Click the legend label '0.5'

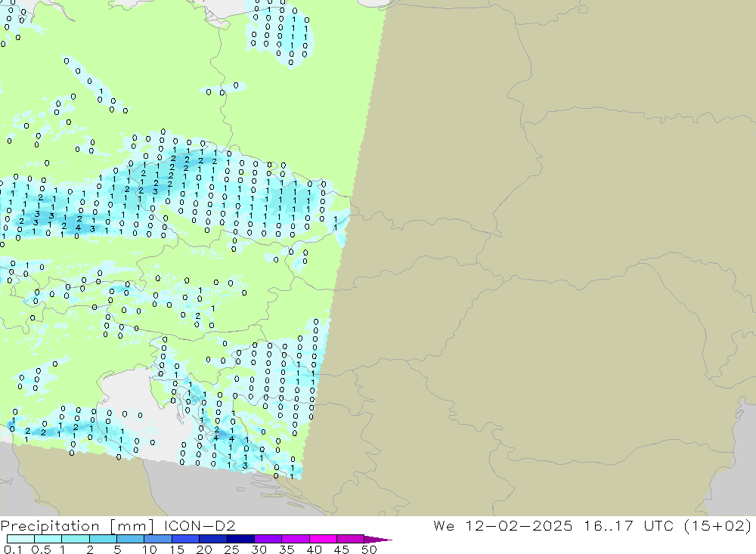coord(41,549)
